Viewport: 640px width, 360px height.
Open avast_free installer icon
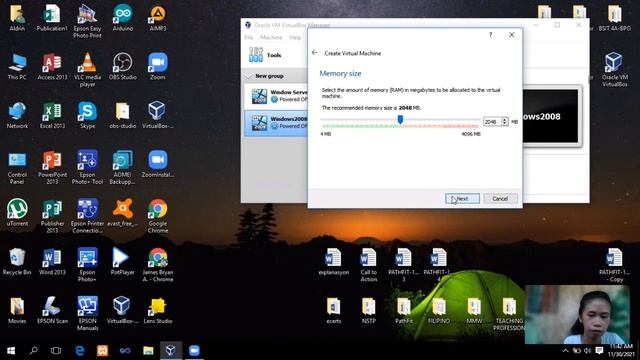(122, 213)
